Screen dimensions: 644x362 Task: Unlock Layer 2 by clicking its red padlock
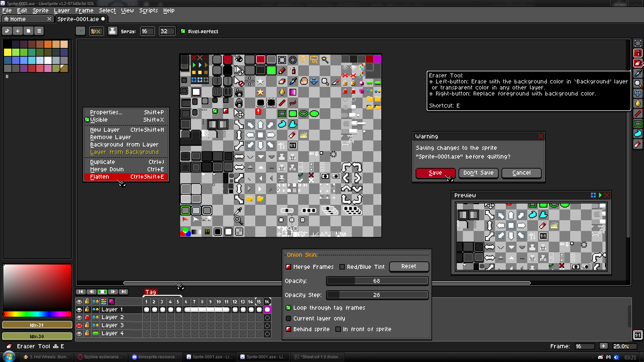tap(87, 317)
